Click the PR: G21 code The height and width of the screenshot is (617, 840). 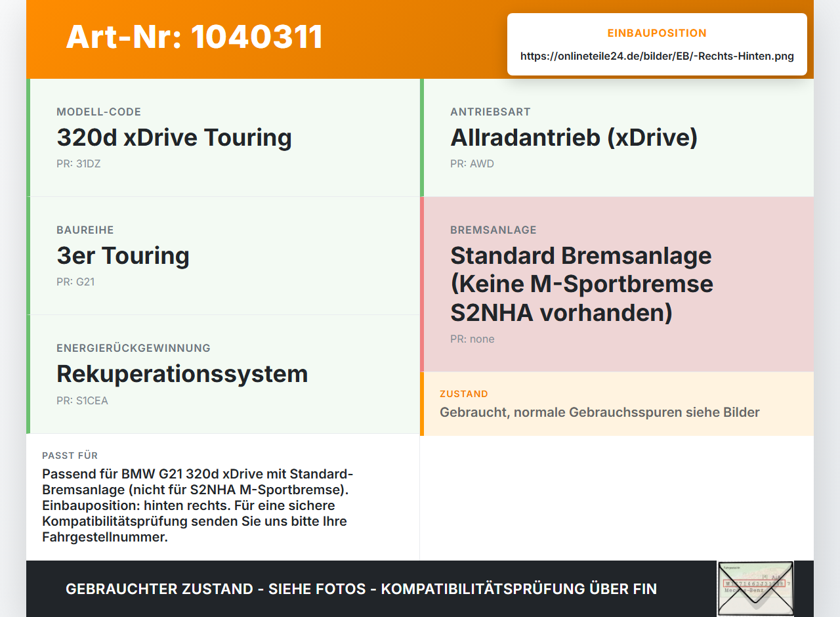click(x=75, y=282)
